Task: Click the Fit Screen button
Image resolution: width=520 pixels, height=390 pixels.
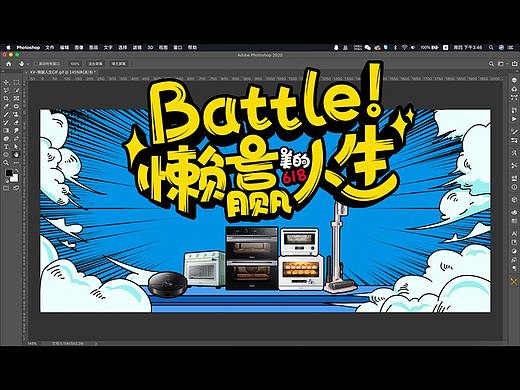Action: [x=95, y=63]
